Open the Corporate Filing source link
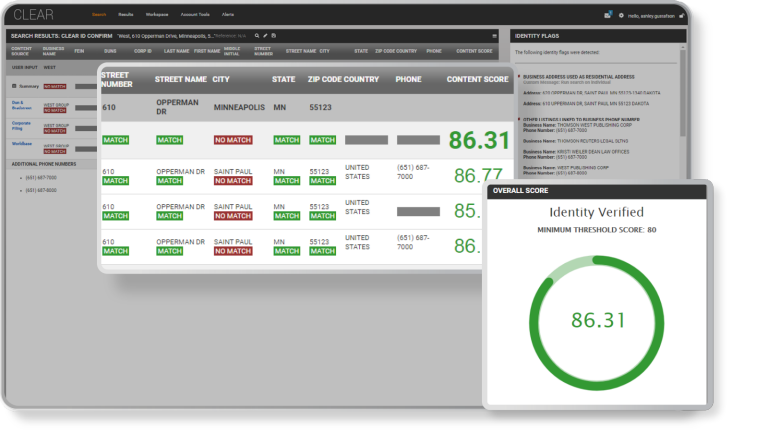Viewport: 768px width, 432px height. click(x=20, y=125)
